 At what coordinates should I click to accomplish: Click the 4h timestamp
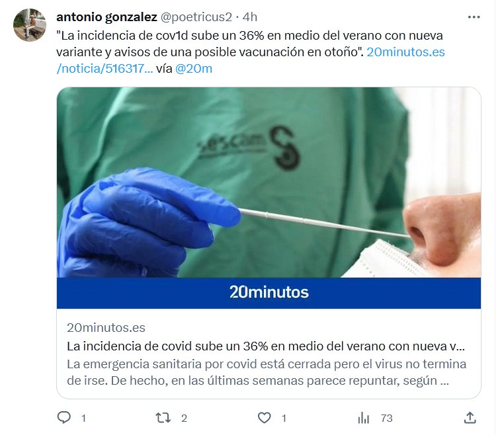click(250, 17)
